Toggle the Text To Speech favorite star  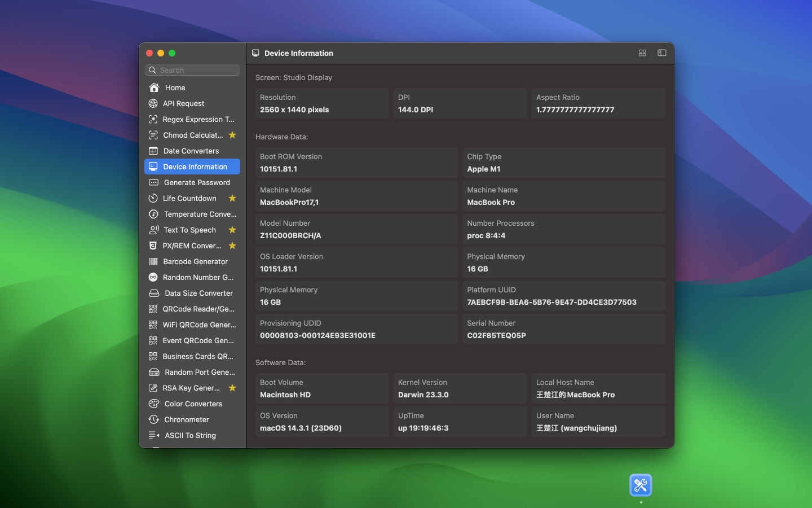pos(232,230)
